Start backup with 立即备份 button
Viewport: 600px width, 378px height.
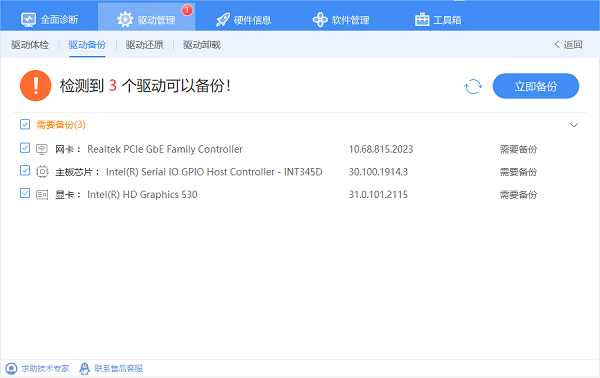pyautogui.click(x=536, y=86)
